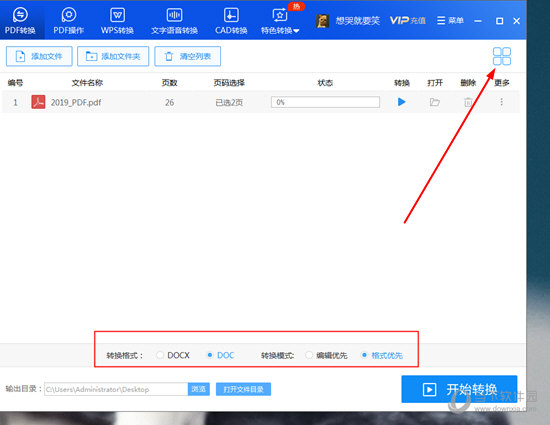Switch to grid view layout icon
Viewport: 550px width, 425px height.
click(502, 56)
